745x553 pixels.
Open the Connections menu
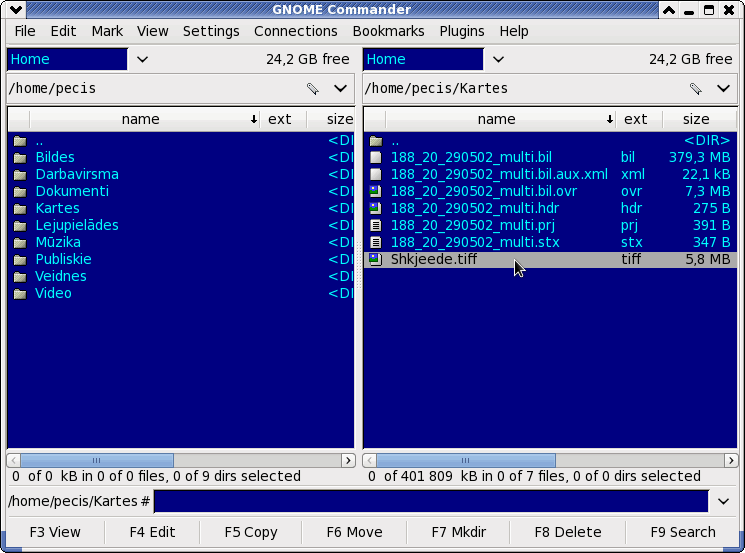coord(296,31)
